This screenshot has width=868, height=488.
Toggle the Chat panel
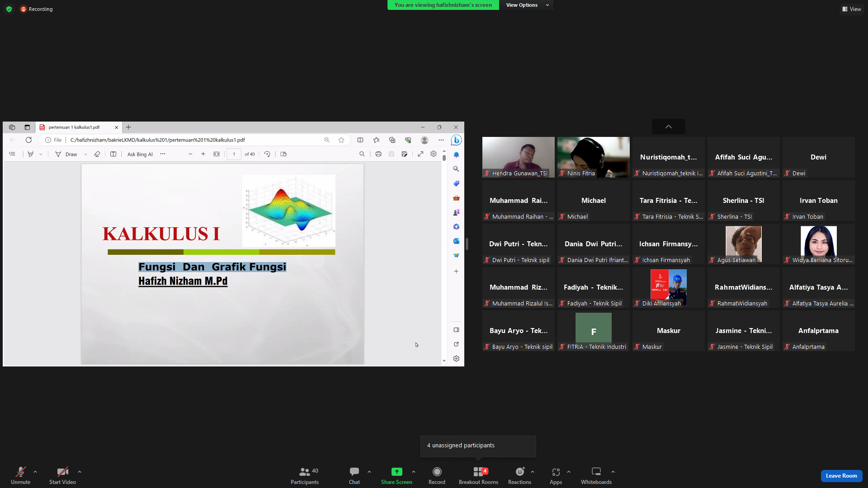pos(354,475)
